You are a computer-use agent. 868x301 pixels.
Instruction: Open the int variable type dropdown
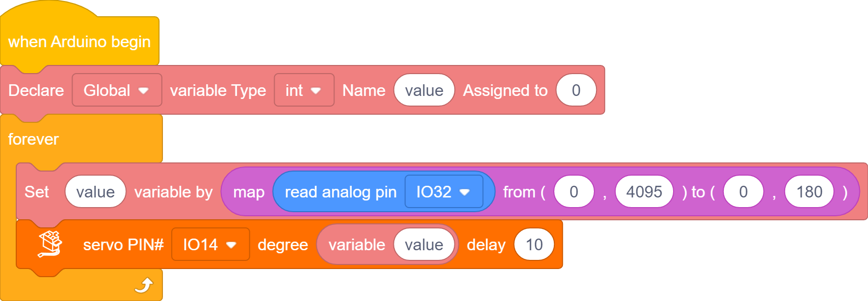tap(304, 90)
